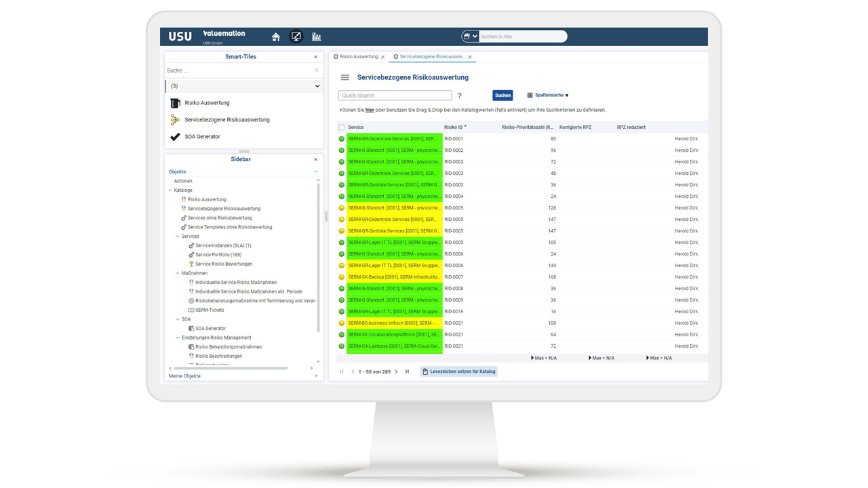Clear the Smart-Tiles search field
This screenshot has height=488, width=868.
coord(316,70)
